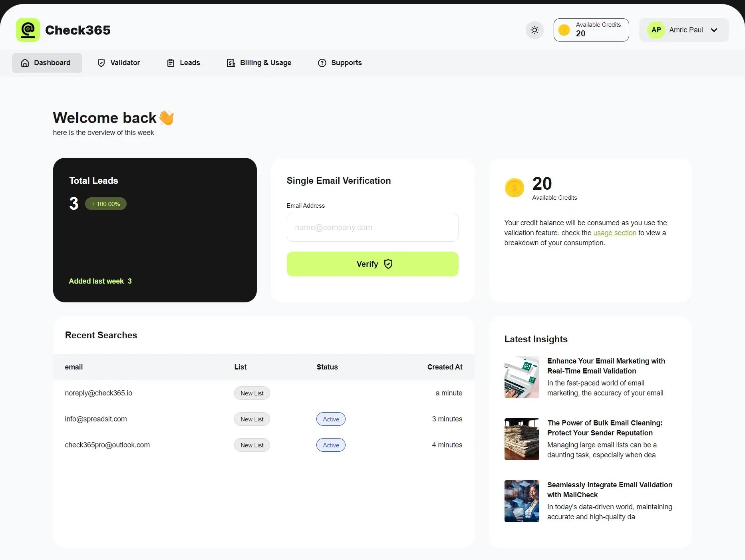This screenshot has width=745, height=560.
Task: Click the Created At column header
Action: (x=445, y=367)
